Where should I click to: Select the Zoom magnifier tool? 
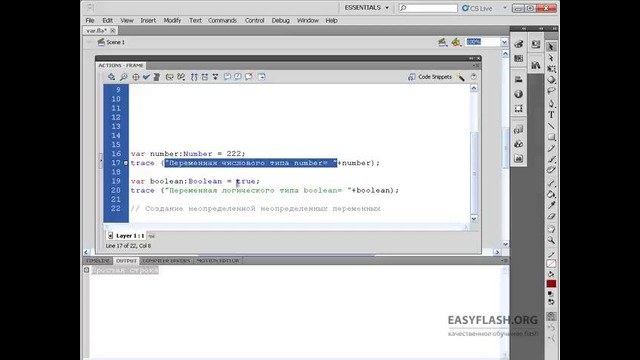click(551, 240)
